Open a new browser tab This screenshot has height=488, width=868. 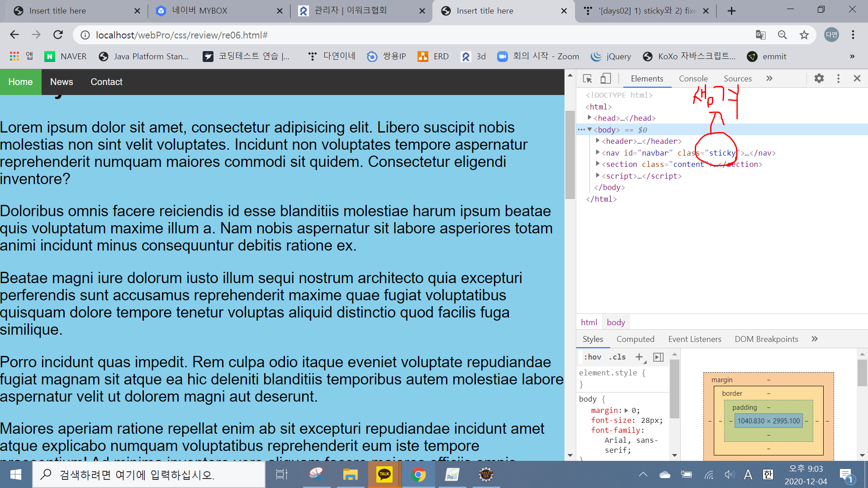pyautogui.click(x=731, y=11)
